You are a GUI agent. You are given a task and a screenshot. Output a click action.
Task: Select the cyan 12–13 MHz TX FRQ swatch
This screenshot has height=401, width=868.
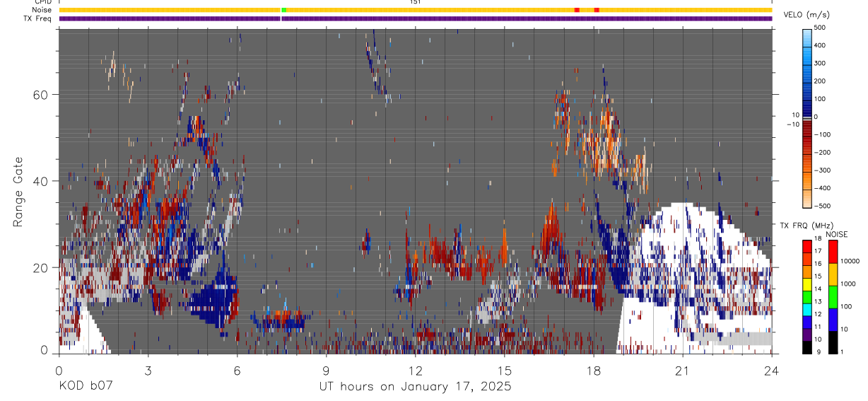point(807,309)
